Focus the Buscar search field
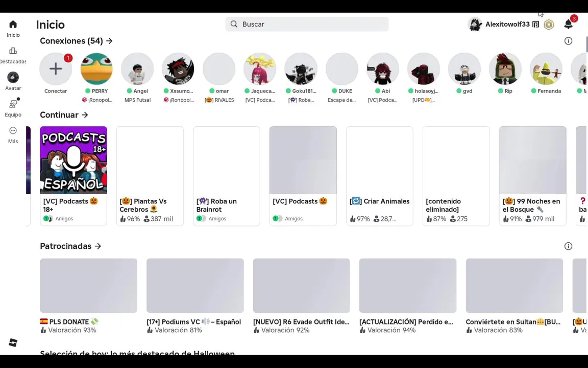The image size is (588, 368). pos(307,24)
